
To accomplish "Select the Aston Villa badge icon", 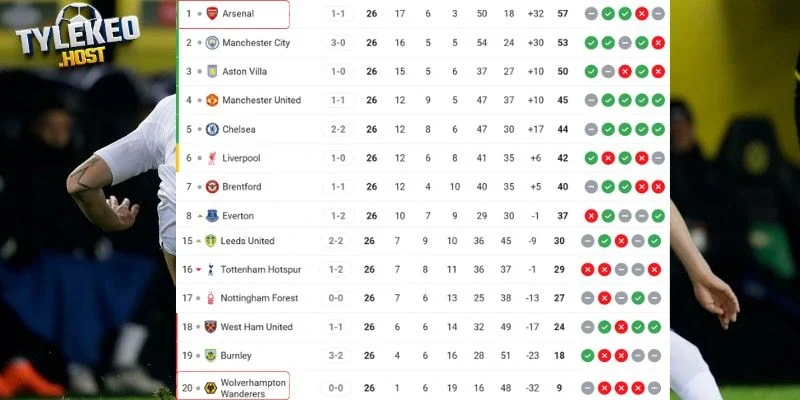I will 212,72.
